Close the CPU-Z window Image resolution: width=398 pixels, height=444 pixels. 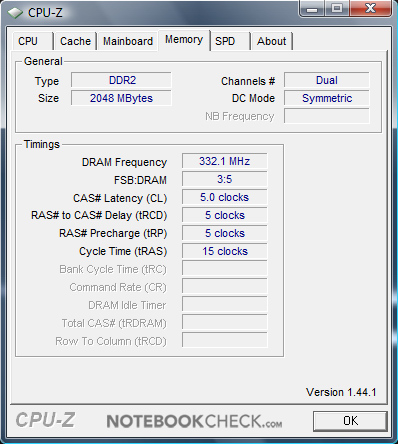370,8
